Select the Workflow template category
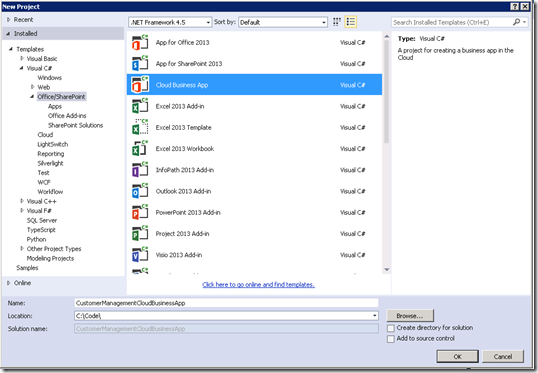Screen dimensions: 538x373 50,192
